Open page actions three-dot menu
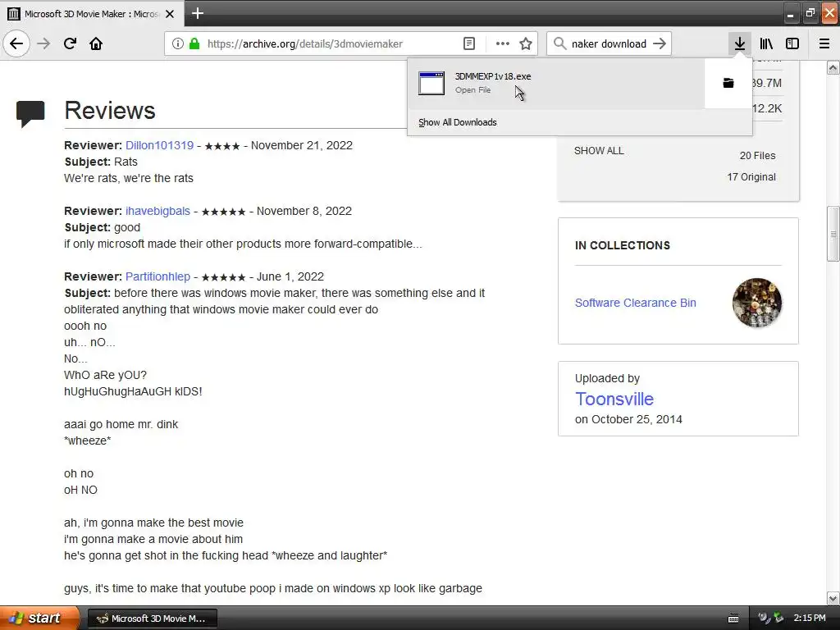The width and height of the screenshot is (840, 630). [x=503, y=44]
